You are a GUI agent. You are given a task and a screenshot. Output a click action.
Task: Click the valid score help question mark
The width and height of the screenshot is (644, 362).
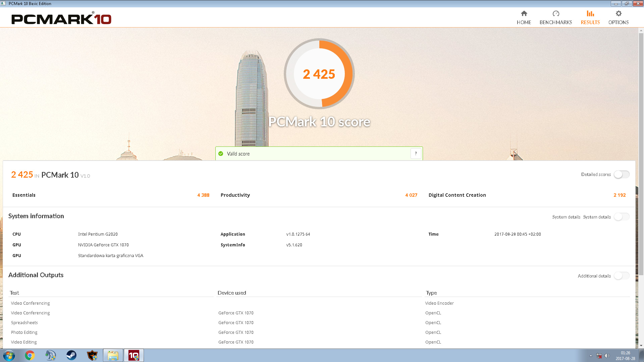coord(416,154)
